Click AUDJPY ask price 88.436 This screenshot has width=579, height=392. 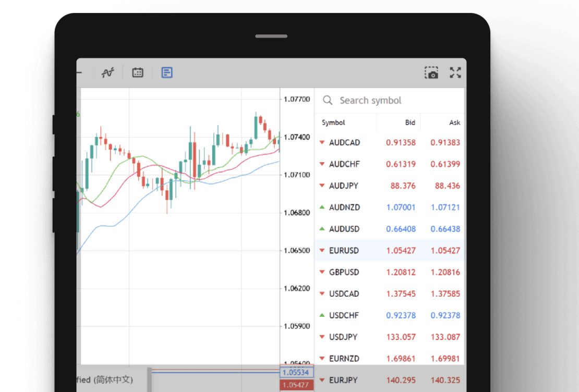point(448,186)
